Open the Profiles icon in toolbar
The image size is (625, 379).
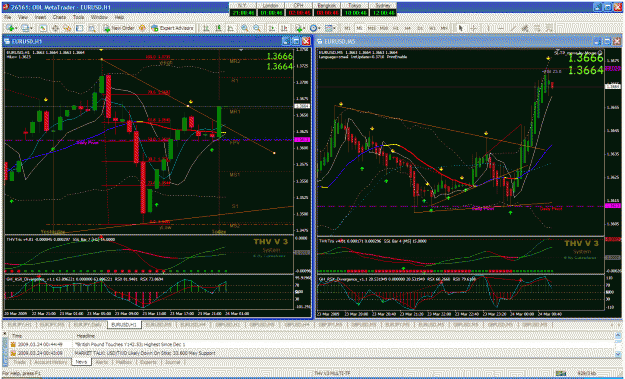coord(26,28)
